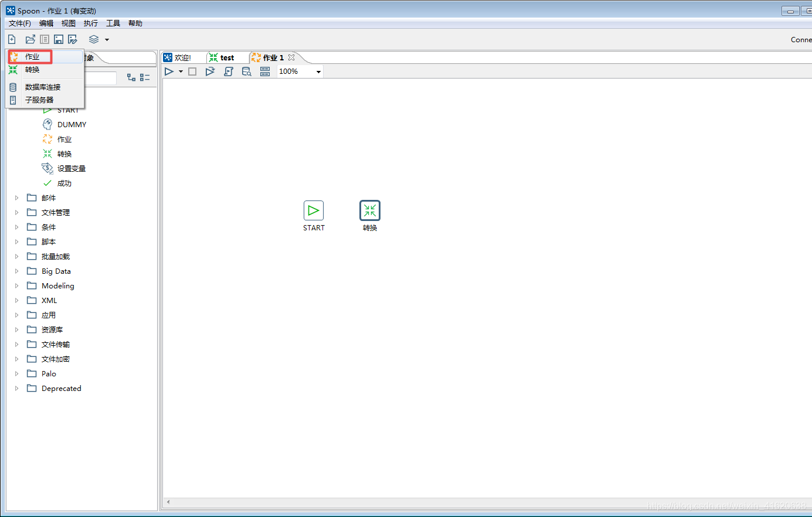Click the perspectives layers icon

(94, 39)
